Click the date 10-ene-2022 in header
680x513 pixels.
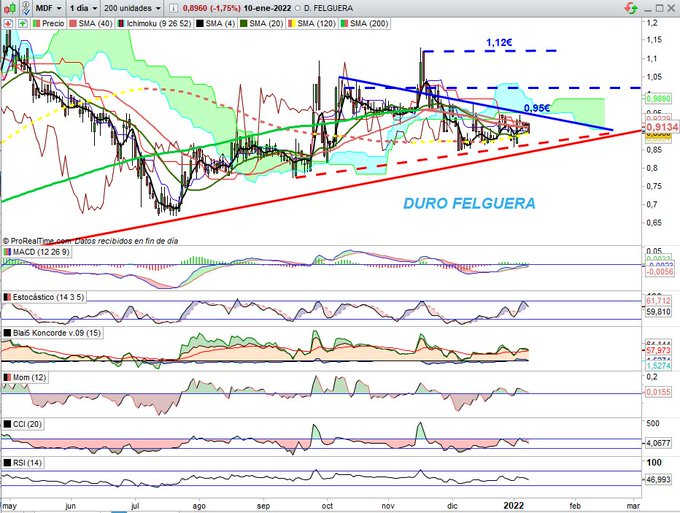pos(268,8)
